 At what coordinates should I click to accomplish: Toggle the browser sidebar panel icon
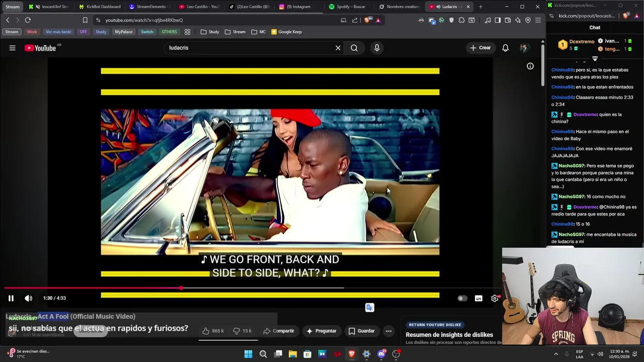tap(498, 20)
